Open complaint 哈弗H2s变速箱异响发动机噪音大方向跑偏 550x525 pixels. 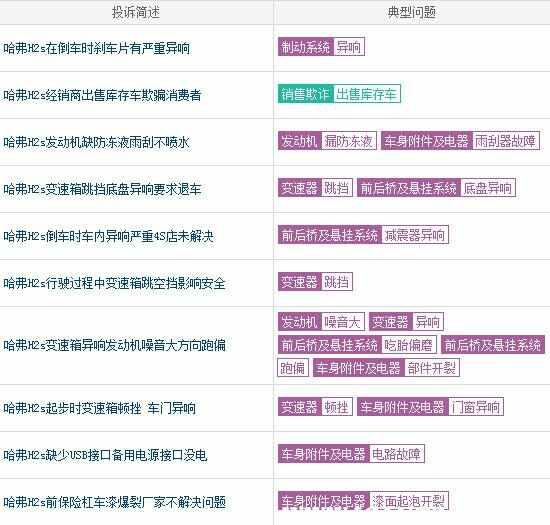(114, 345)
